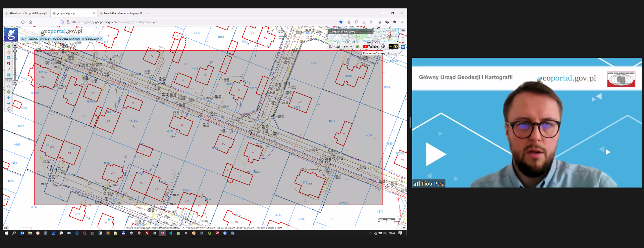The image size is (644, 248).
Task: Click the green help question mark
Action: click(x=357, y=46)
